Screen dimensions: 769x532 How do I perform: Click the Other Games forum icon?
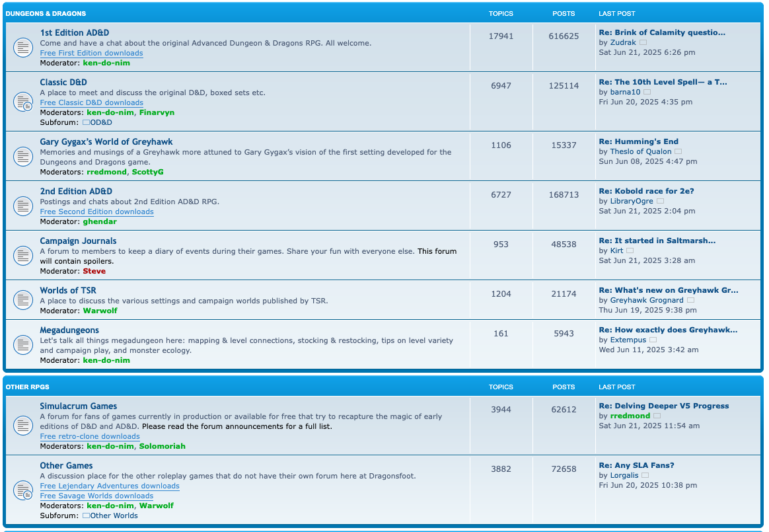coord(22,490)
